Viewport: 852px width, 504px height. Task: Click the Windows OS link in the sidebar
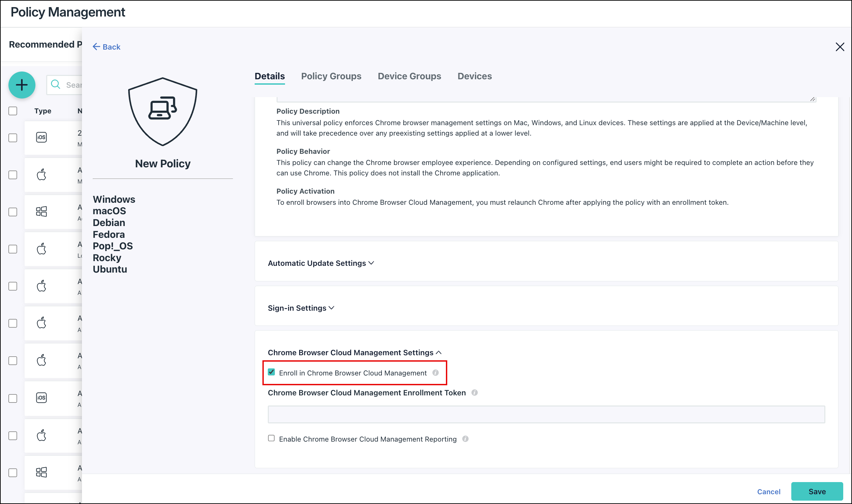click(114, 199)
